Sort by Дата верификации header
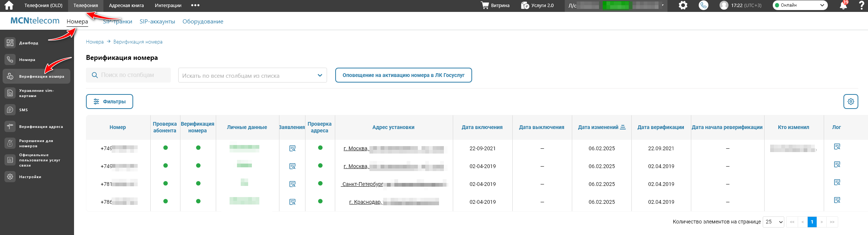This screenshot has width=868, height=235. click(x=661, y=127)
